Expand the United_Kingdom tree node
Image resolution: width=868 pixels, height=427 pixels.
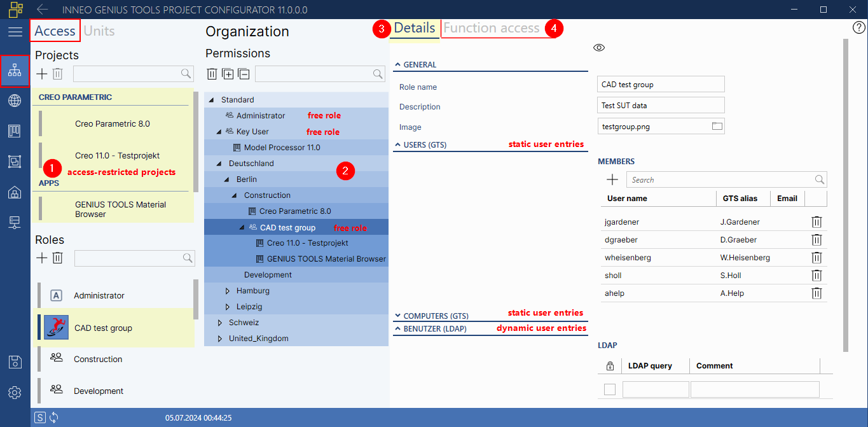click(220, 339)
